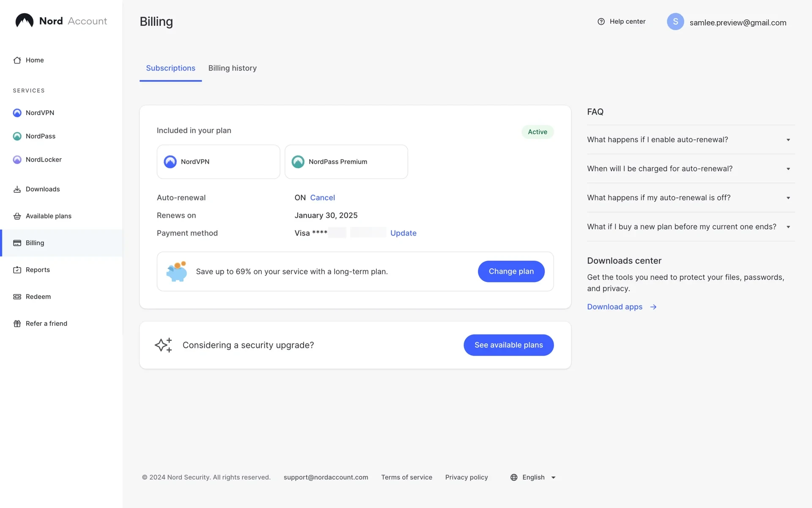This screenshot has width=812, height=508.
Task: Click the arrow next to Download apps
Action: 653,307
